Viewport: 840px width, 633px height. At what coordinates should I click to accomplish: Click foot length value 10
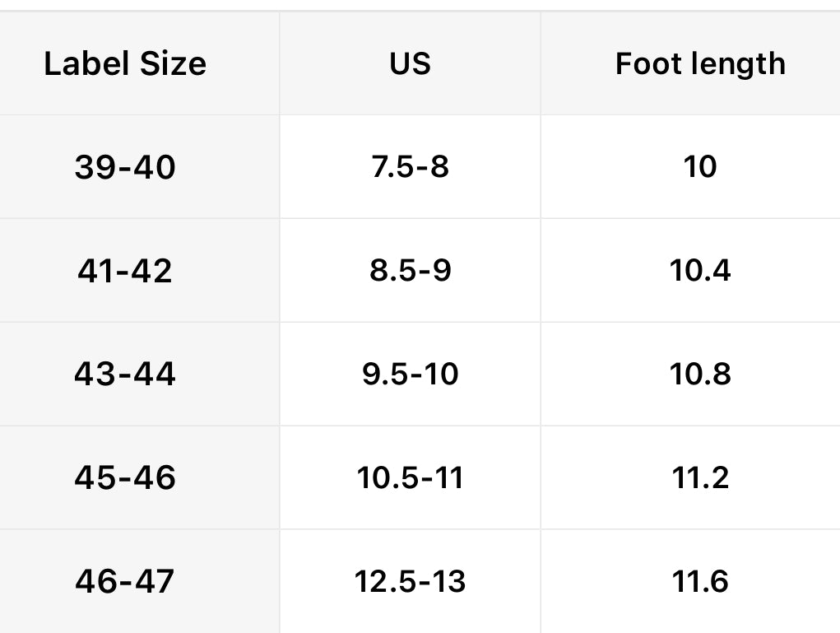pos(700,167)
